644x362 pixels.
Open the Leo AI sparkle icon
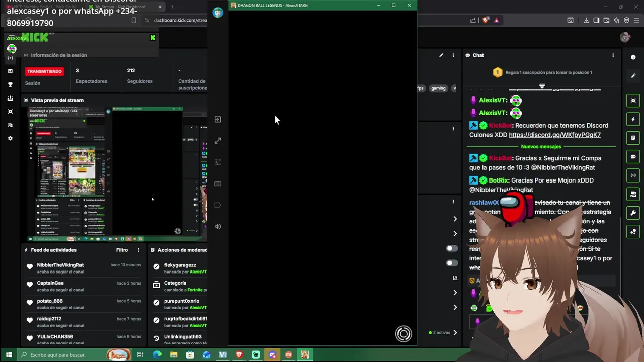pos(616,20)
